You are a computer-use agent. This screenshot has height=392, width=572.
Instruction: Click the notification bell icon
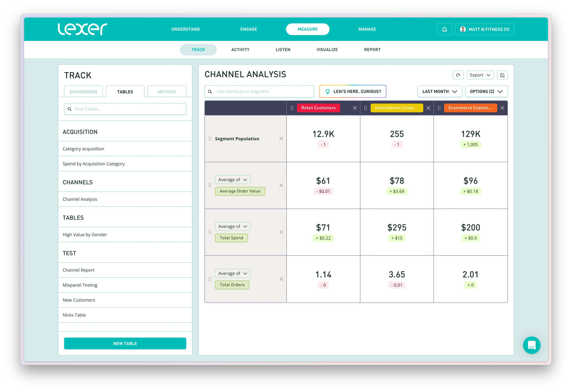click(x=444, y=29)
